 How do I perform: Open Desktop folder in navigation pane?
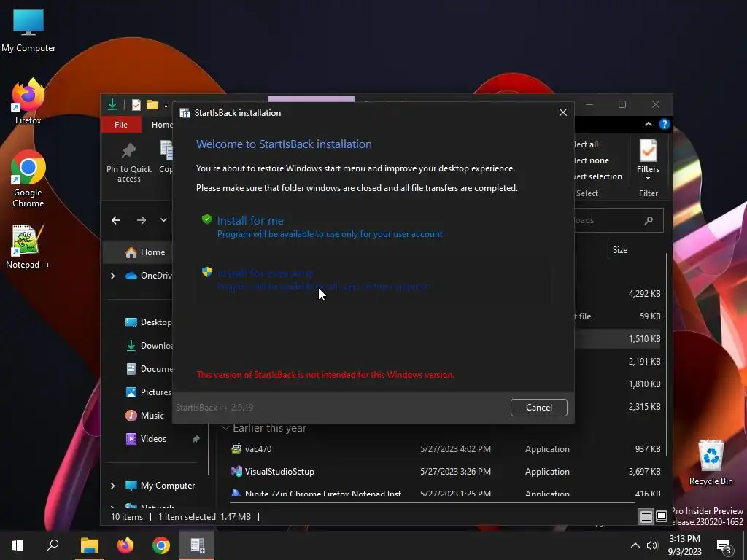tap(148, 322)
